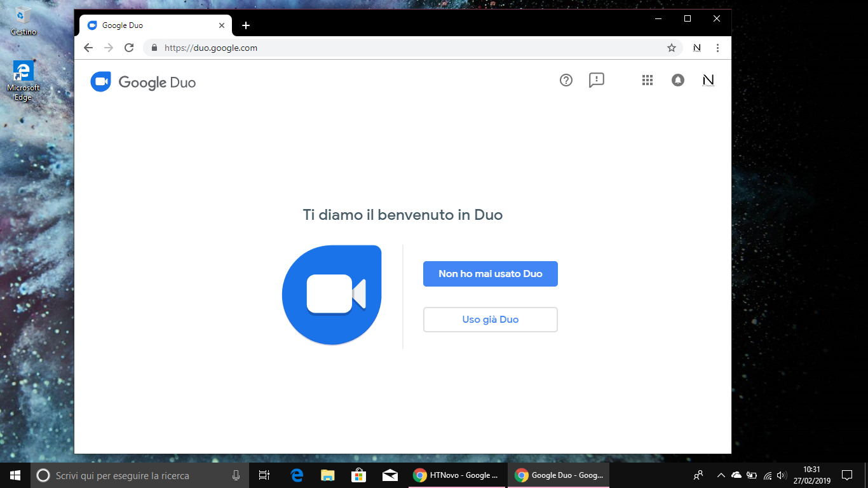
Task: Launch Edge from the taskbar
Action: [x=297, y=475]
